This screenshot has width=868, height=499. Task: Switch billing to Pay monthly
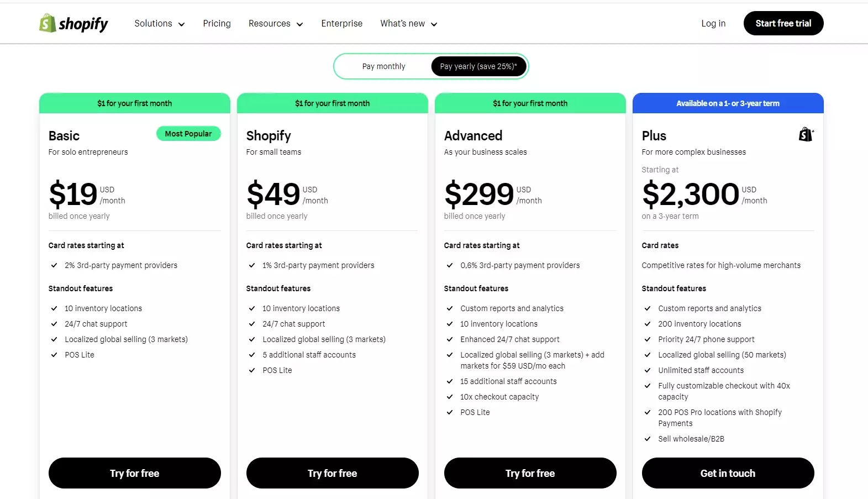click(x=383, y=66)
